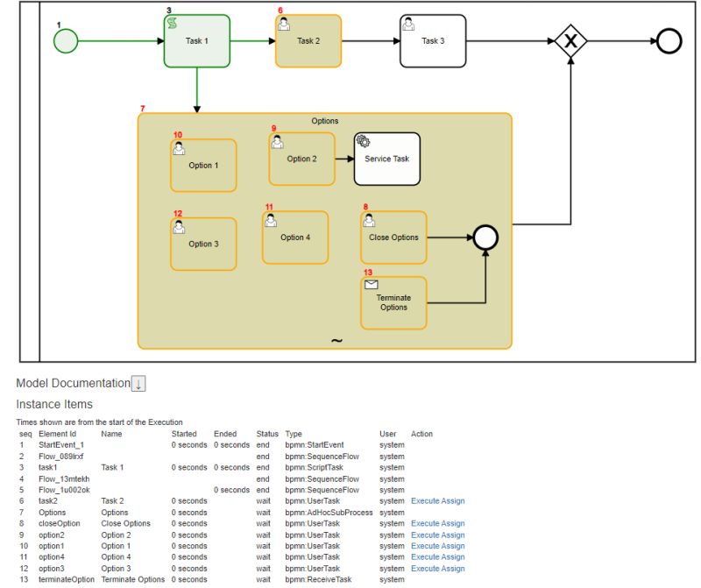The image size is (701, 588).
Task: Click the start event circle
Action: pos(65,39)
